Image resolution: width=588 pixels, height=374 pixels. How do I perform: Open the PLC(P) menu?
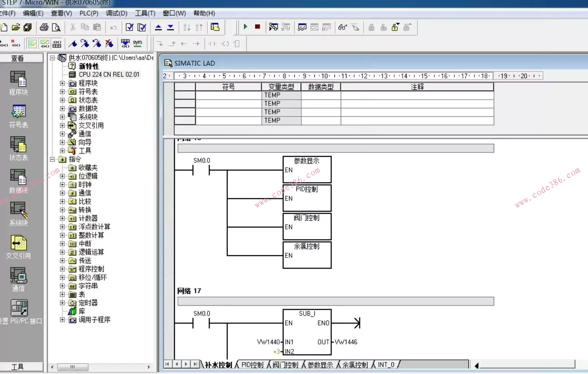coord(89,13)
